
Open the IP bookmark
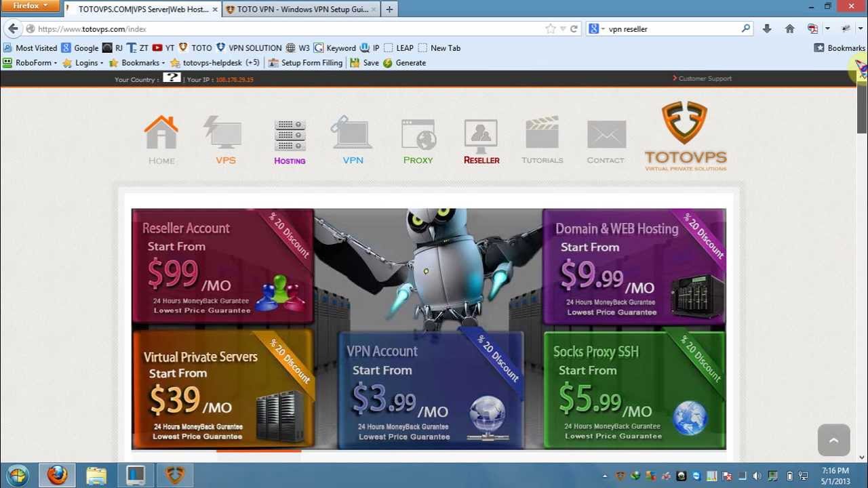coord(370,48)
